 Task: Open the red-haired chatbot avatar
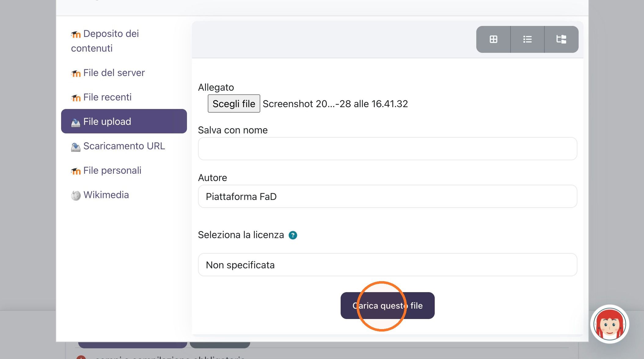(609, 324)
